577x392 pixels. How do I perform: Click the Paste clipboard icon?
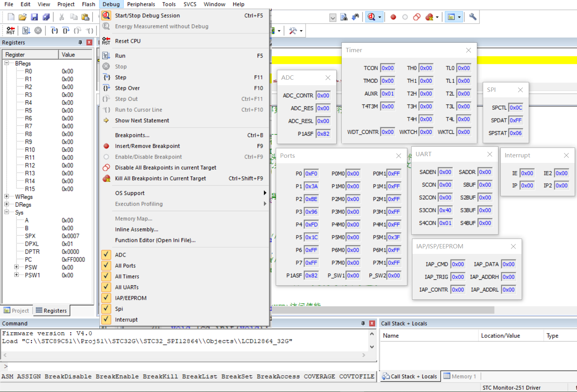[85, 17]
